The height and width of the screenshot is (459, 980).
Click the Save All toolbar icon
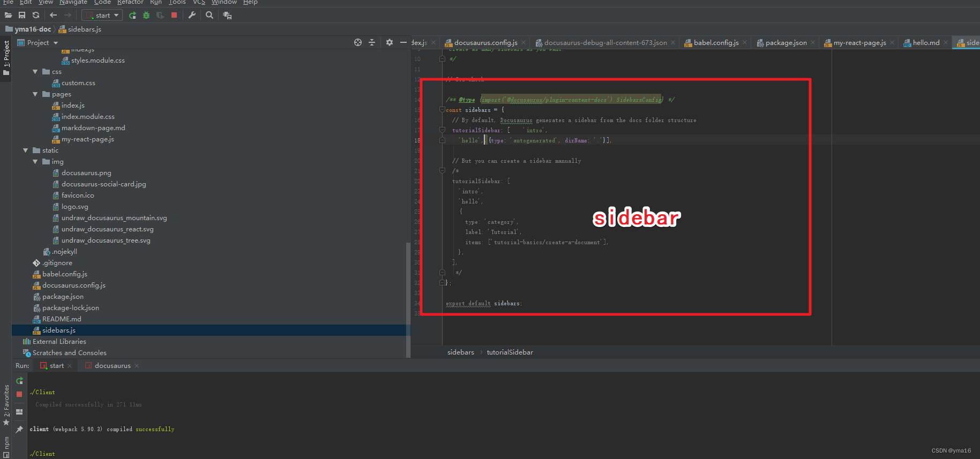point(22,15)
